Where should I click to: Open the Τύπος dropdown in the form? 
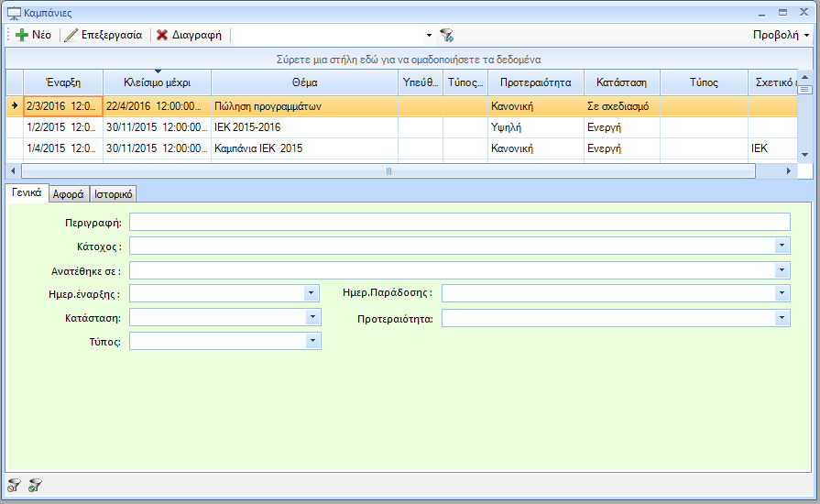(313, 341)
